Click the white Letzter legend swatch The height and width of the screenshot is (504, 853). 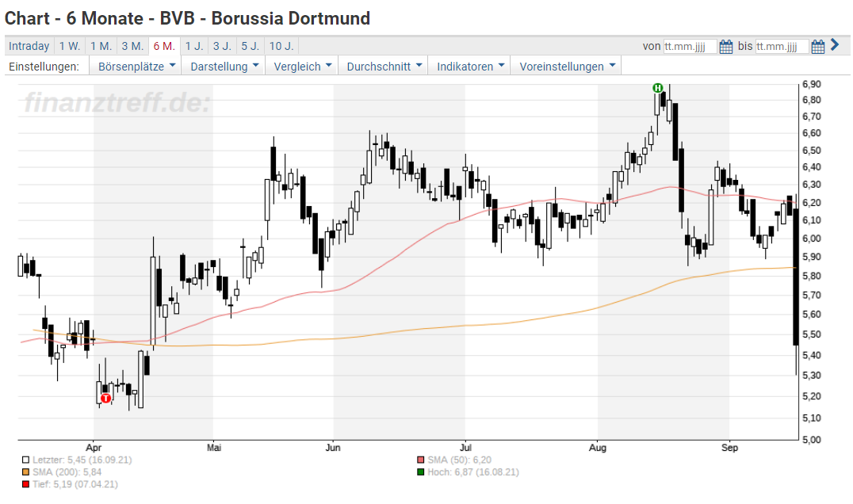click(x=25, y=460)
